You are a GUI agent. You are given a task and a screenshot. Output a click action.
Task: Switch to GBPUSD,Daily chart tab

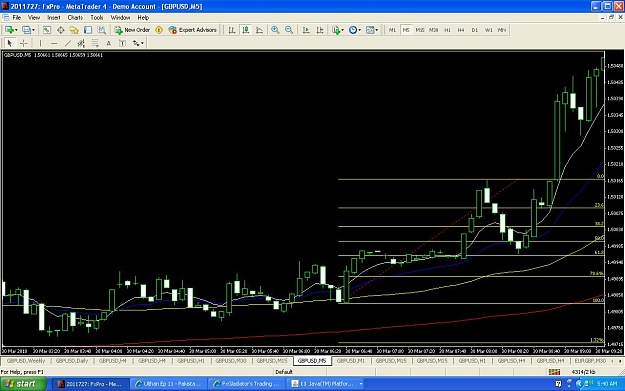tap(72, 361)
